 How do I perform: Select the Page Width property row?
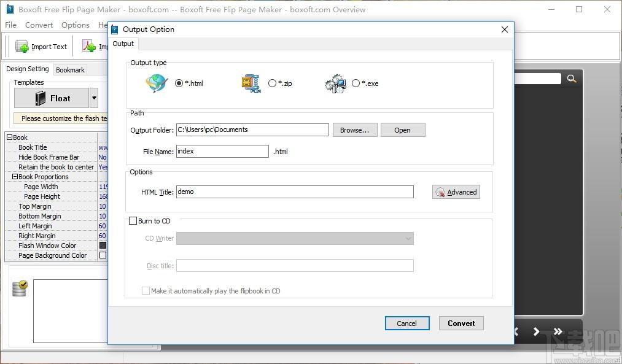point(56,187)
